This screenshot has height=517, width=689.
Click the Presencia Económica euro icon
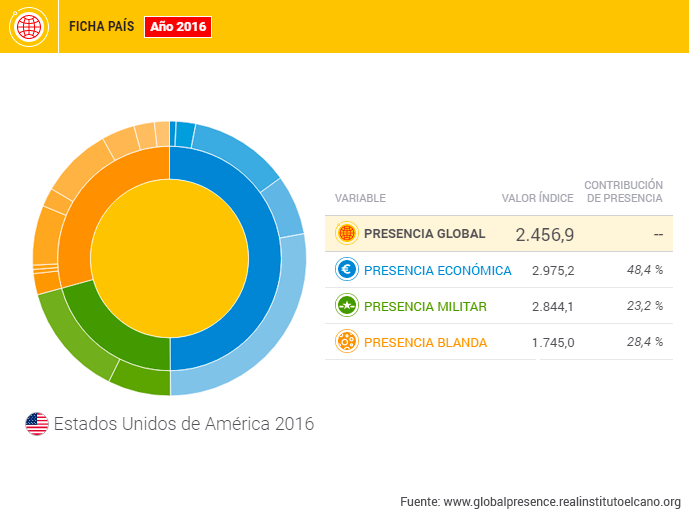pos(346,270)
